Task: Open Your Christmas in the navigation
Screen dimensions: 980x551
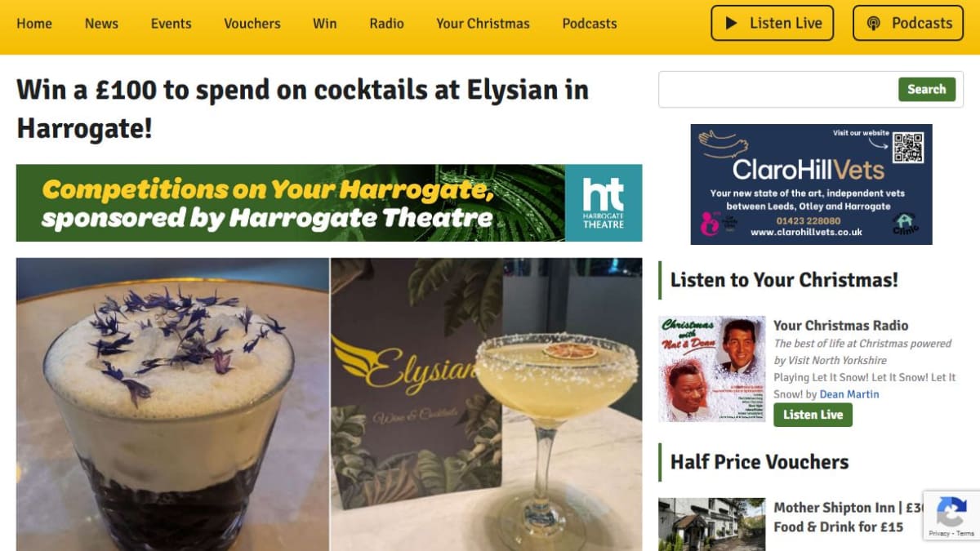Action: coord(483,23)
